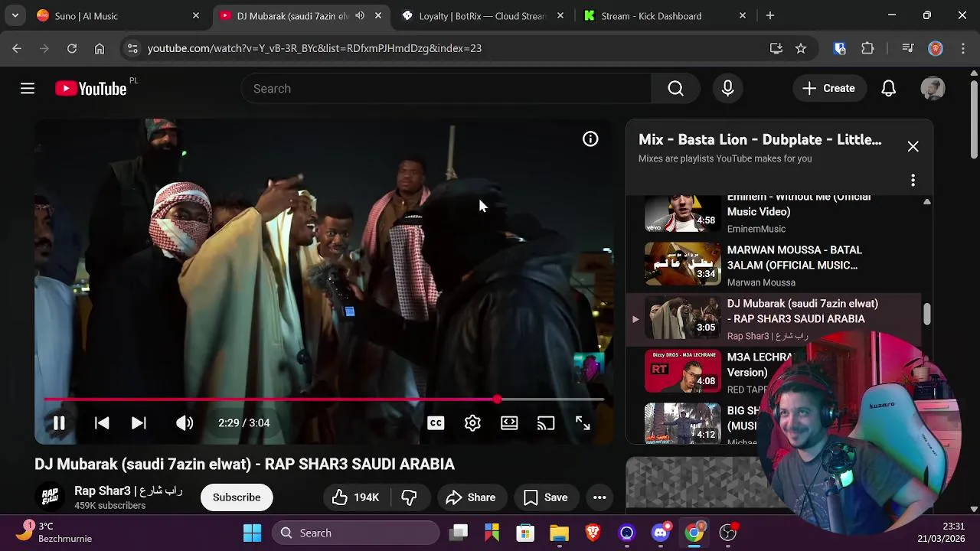Open more actions ellipsis under video
The width and height of the screenshot is (980, 551).
(x=599, y=497)
